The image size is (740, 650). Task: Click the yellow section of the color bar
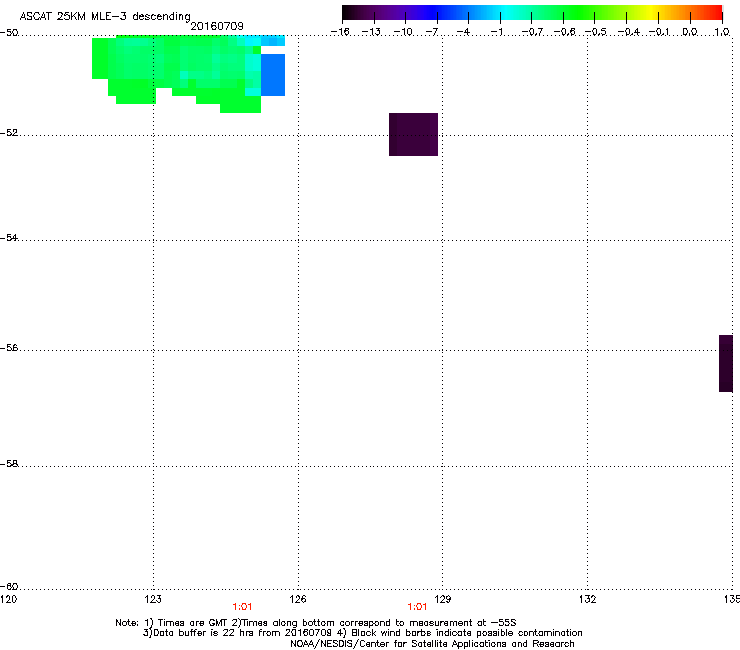point(650,12)
